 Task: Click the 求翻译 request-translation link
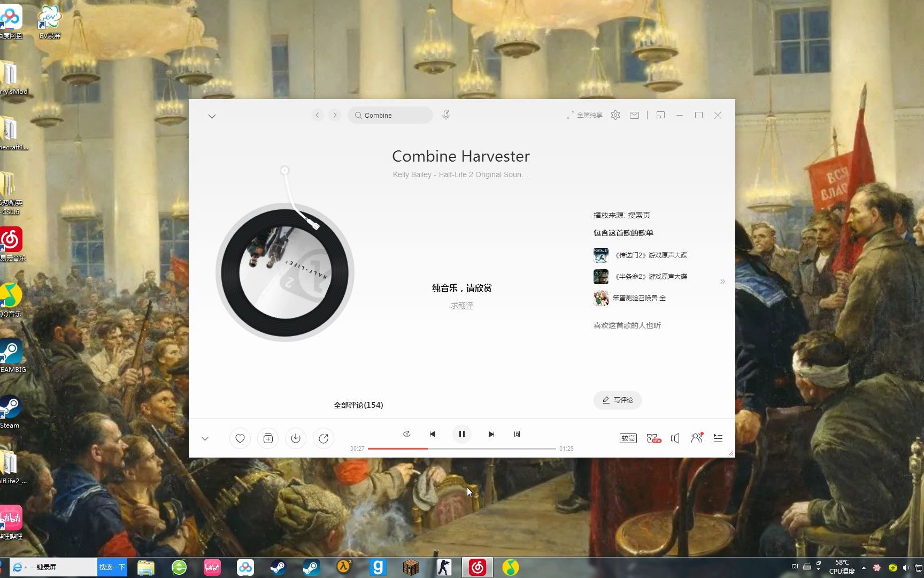coord(462,306)
